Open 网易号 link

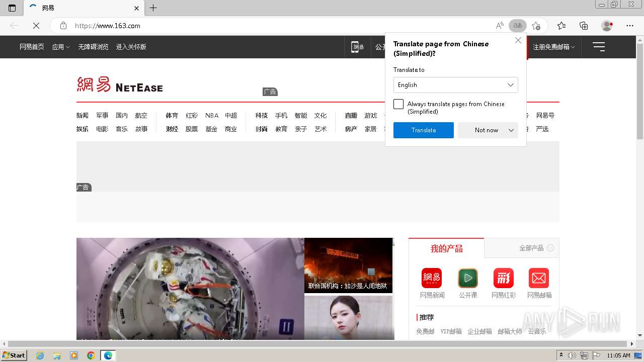point(545,116)
